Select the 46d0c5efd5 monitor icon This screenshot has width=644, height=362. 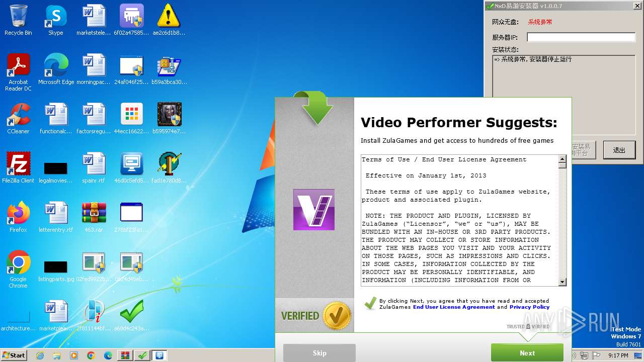click(x=131, y=168)
